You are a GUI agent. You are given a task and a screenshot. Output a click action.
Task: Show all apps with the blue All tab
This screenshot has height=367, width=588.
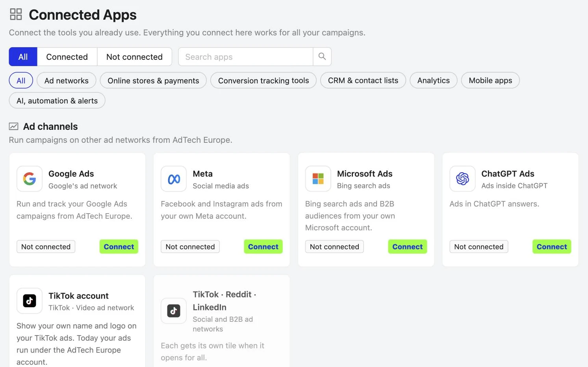point(23,57)
